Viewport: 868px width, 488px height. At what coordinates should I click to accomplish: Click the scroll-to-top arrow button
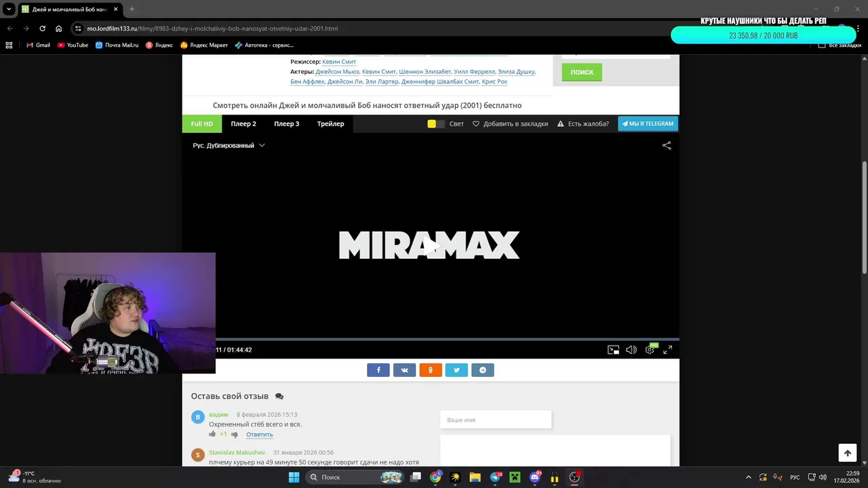click(847, 453)
